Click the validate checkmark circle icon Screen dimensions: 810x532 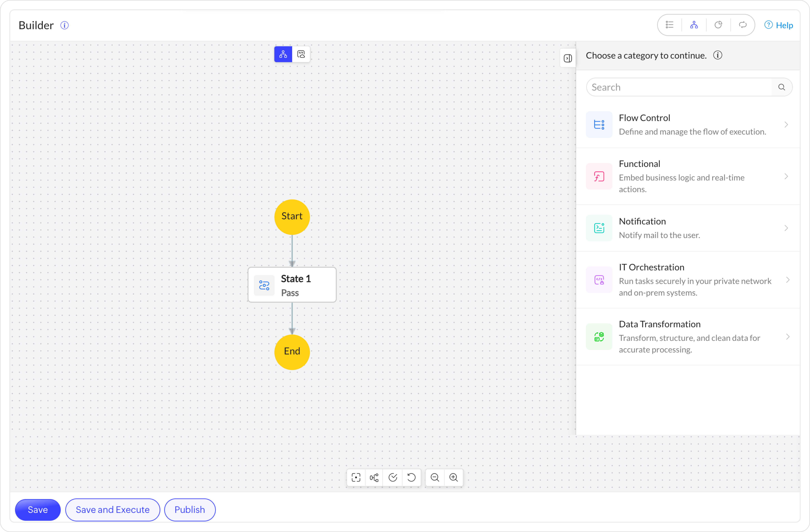pos(393,478)
